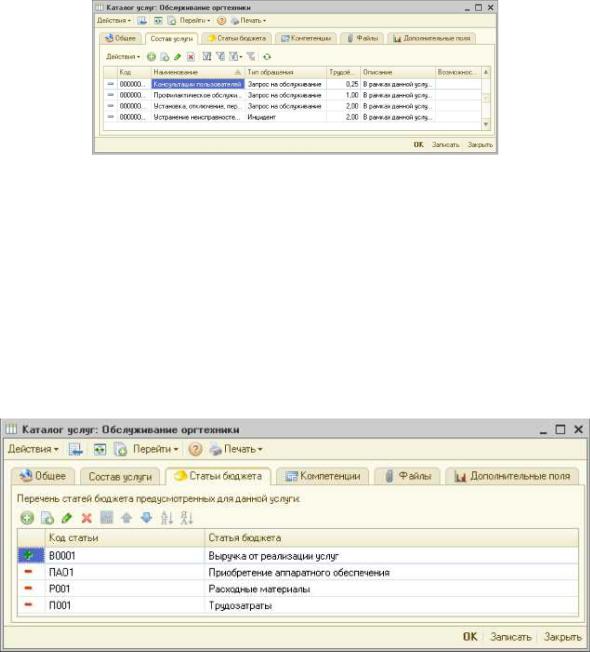Click the Refresh icon in upper window table toolbar
The image size is (590, 652).
267,57
